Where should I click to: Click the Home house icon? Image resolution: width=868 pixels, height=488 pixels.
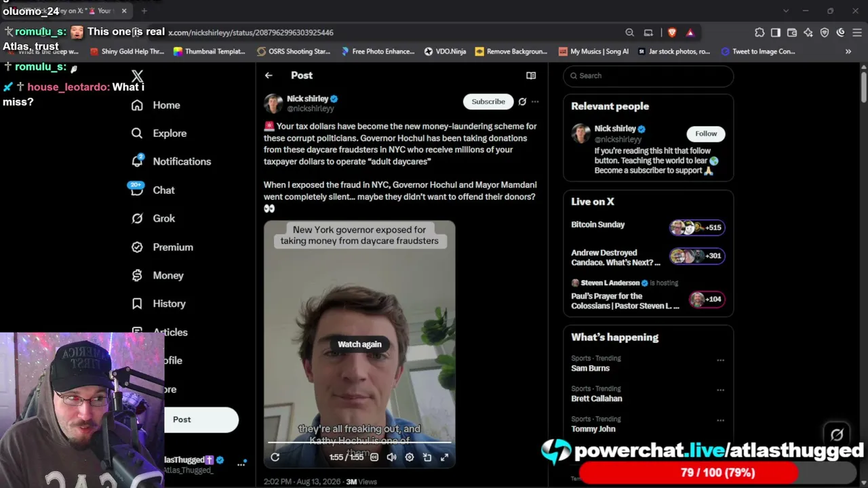click(x=137, y=105)
